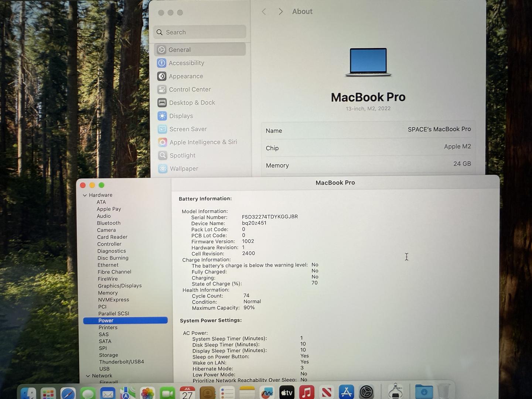Open Finder from the Dock
The image size is (532, 399).
[x=28, y=393]
